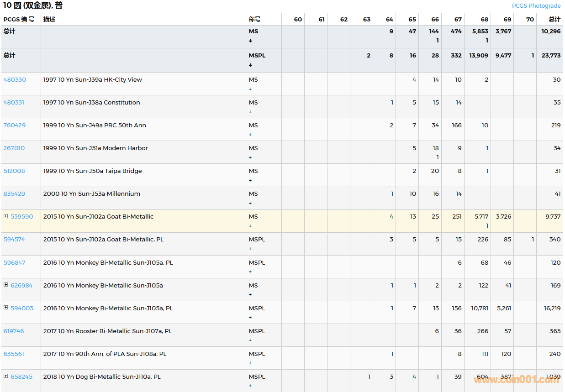Expand the 626984 Monkey Bi-Metallic row
The height and width of the screenshot is (392, 565).
tap(5, 285)
